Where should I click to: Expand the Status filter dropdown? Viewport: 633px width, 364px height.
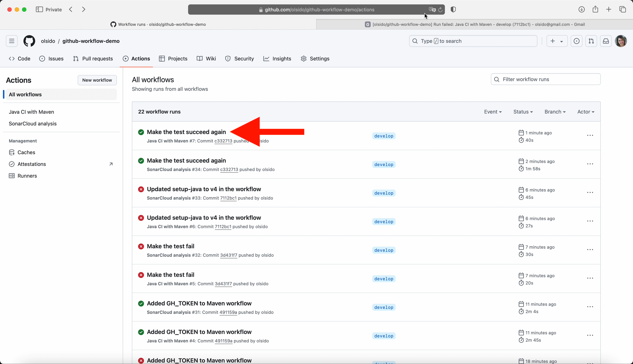pyautogui.click(x=523, y=112)
